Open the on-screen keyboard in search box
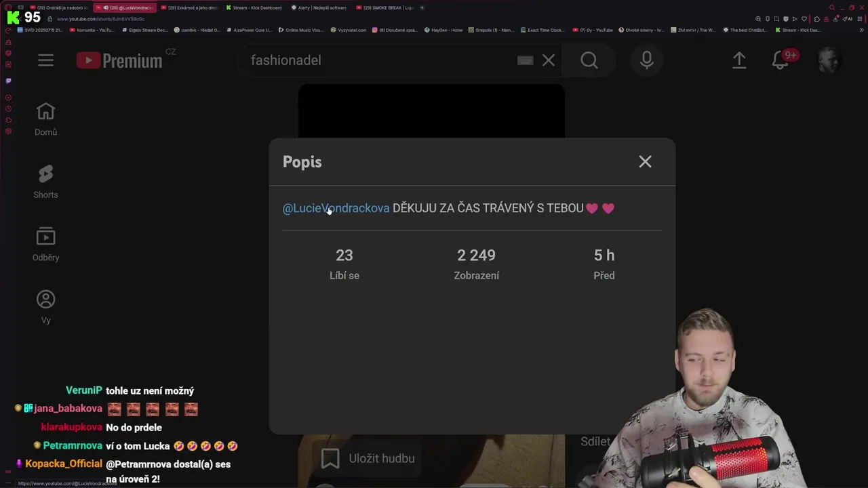The width and height of the screenshot is (868, 488). click(525, 60)
